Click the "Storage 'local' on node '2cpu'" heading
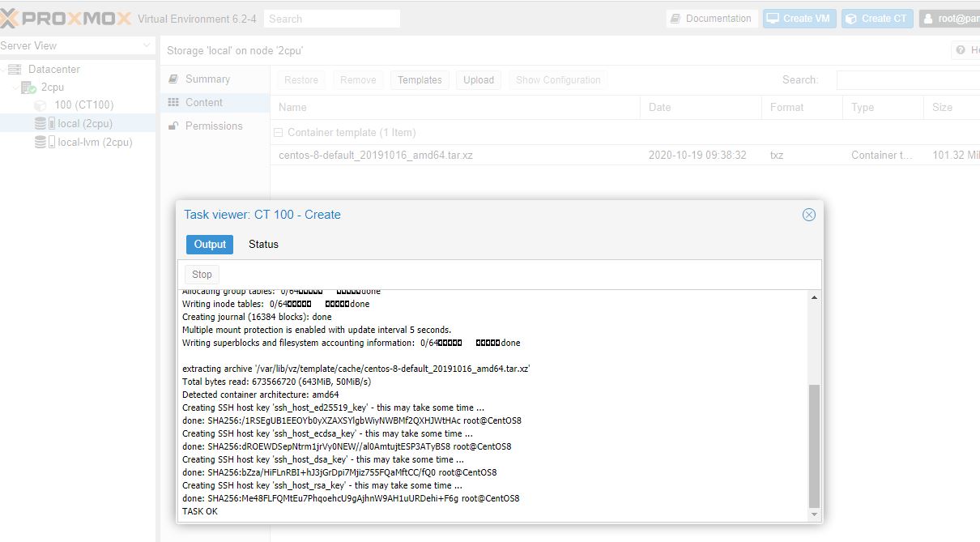Viewport: 980px width, 542px height. pyautogui.click(x=235, y=51)
